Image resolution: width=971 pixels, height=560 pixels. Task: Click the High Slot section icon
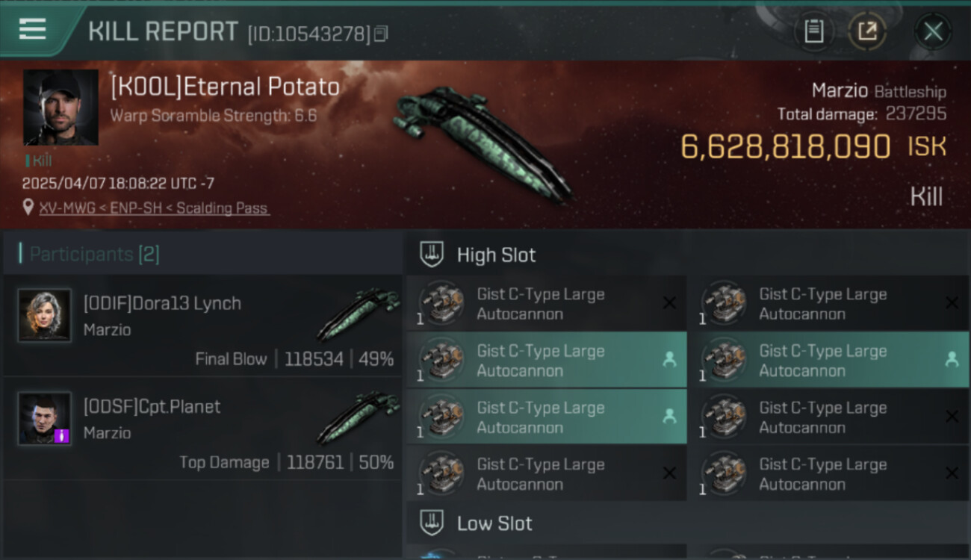click(432, 255)
